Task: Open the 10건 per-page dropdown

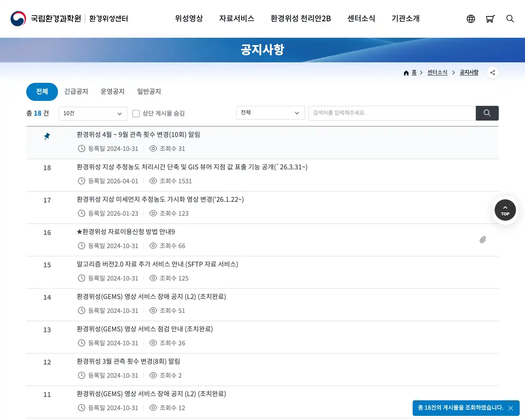Action: pos(94,114)
